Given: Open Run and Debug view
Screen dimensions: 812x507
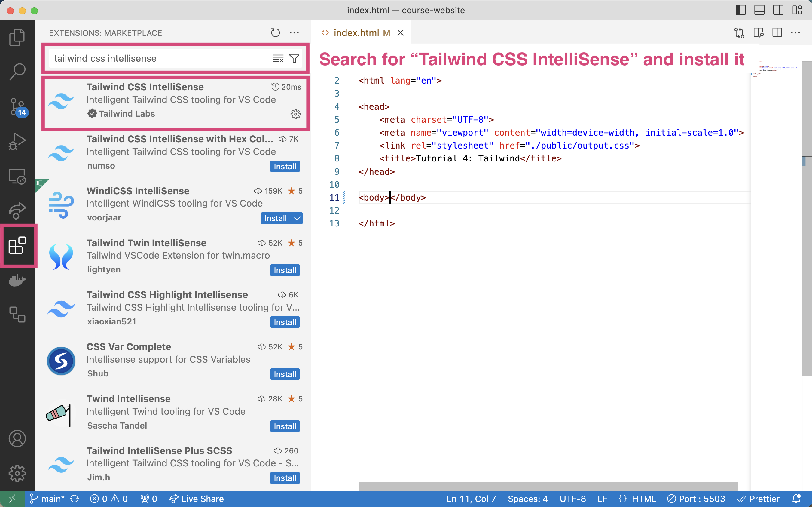Looking at the screenshot, I should point(17,141).
